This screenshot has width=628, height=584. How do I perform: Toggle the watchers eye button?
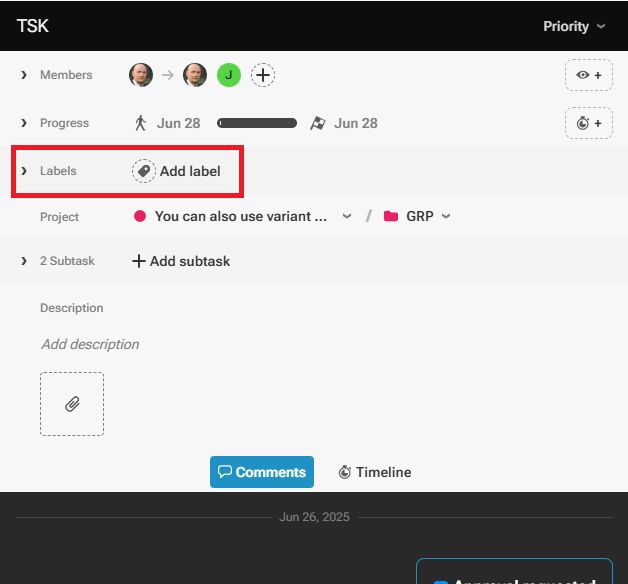(588, 75)
